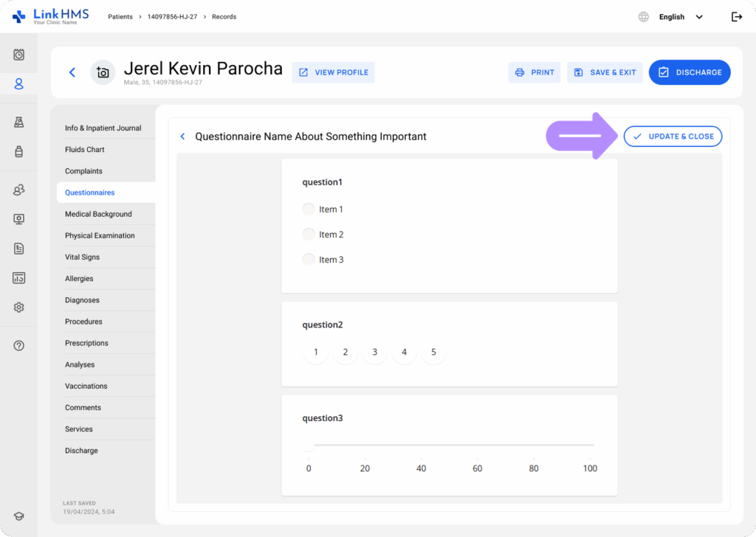Switch to the Prescriptions section

coord(86,343)
